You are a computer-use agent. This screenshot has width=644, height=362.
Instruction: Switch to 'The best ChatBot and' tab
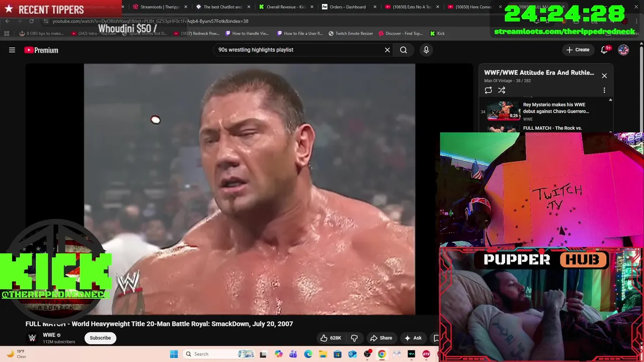click(x=223, y=7)
